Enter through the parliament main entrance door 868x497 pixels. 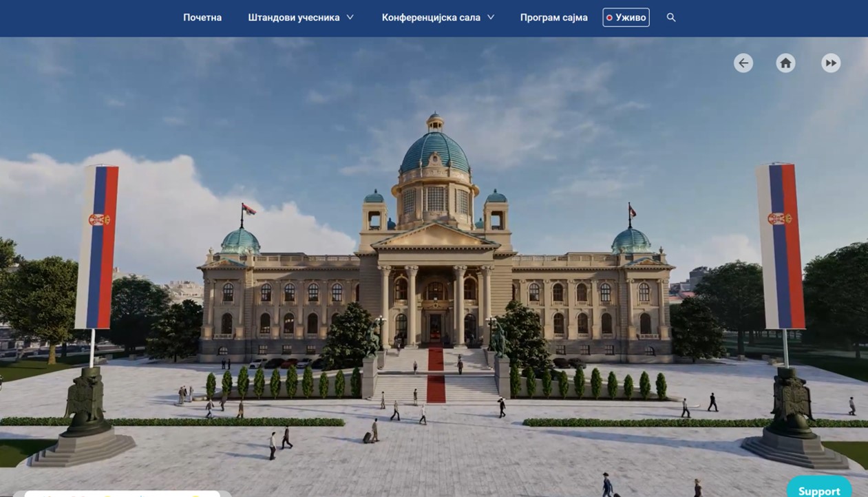[436, 328]
